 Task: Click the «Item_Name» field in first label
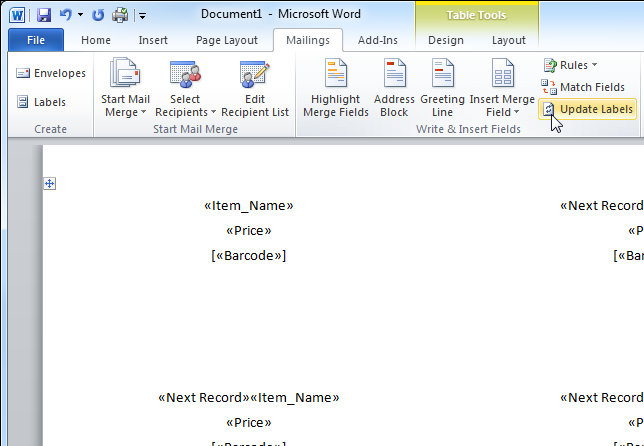click(x=249, y=205)
